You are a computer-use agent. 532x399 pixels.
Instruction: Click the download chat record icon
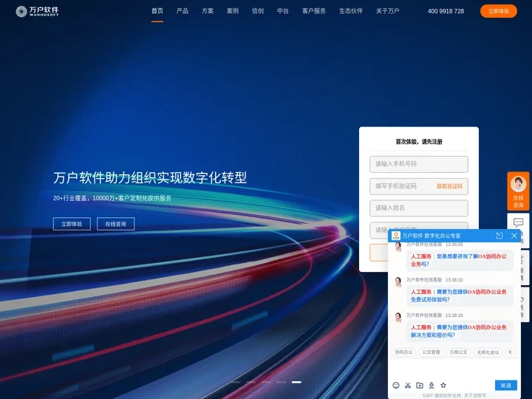point(432,385)
